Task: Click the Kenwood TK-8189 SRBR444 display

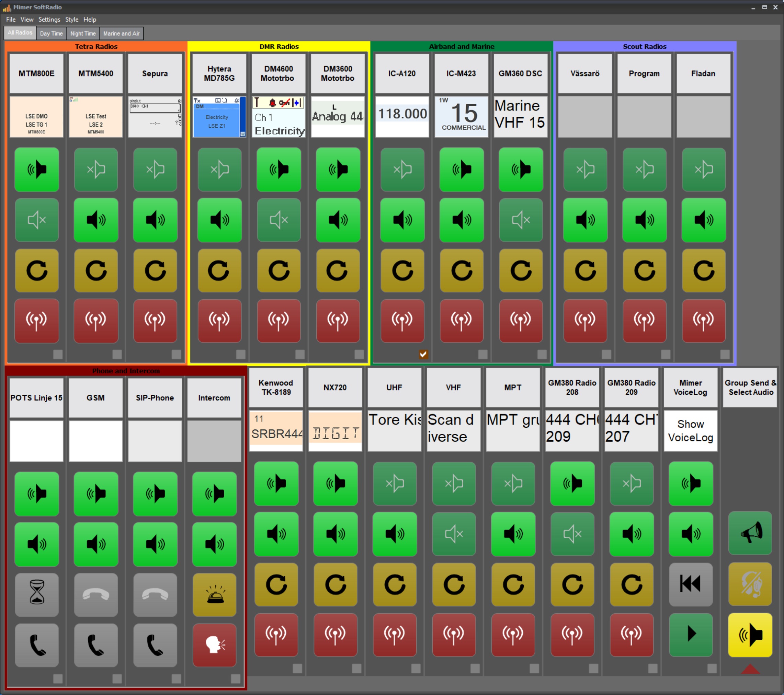Action: [276, 430]
